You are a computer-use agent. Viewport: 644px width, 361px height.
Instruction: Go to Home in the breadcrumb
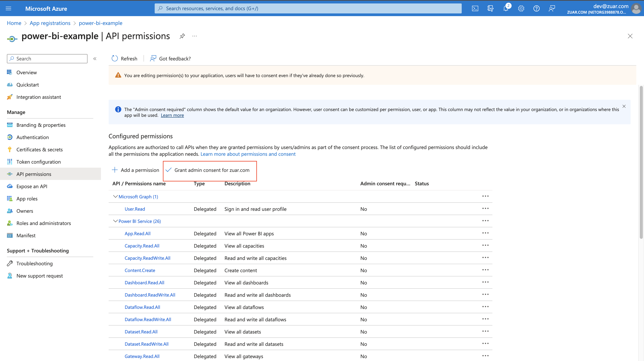click(x=14, y=23)
